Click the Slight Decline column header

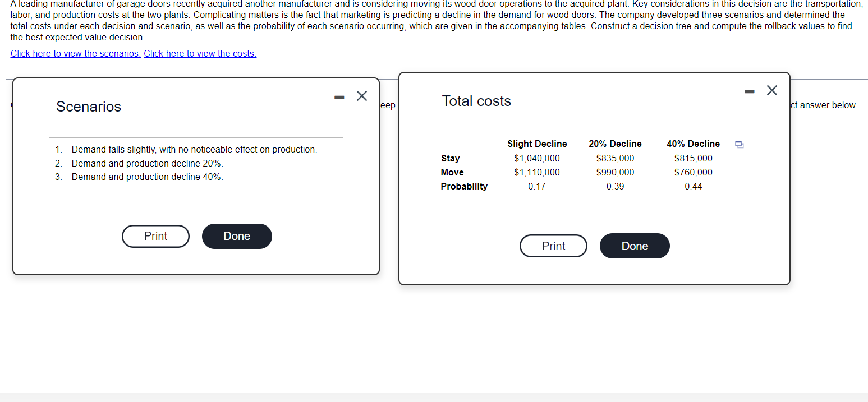point(537,144)
